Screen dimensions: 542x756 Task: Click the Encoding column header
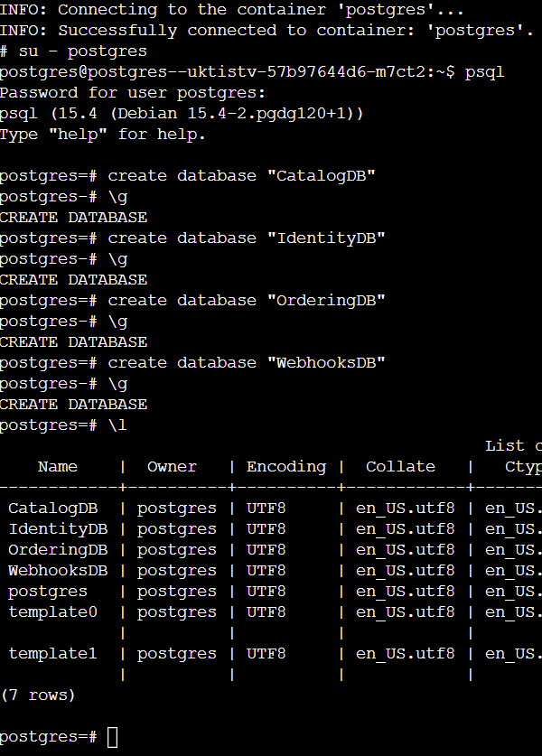(x=286, y=467)
